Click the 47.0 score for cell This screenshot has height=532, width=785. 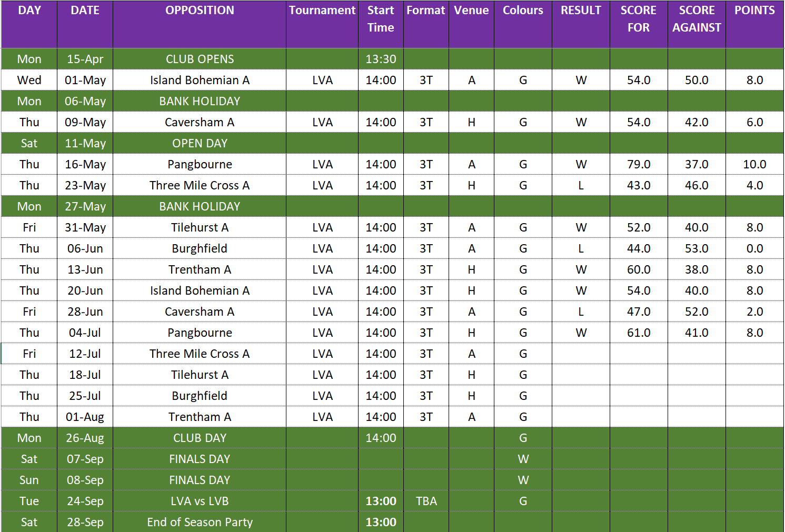(639, 312)
